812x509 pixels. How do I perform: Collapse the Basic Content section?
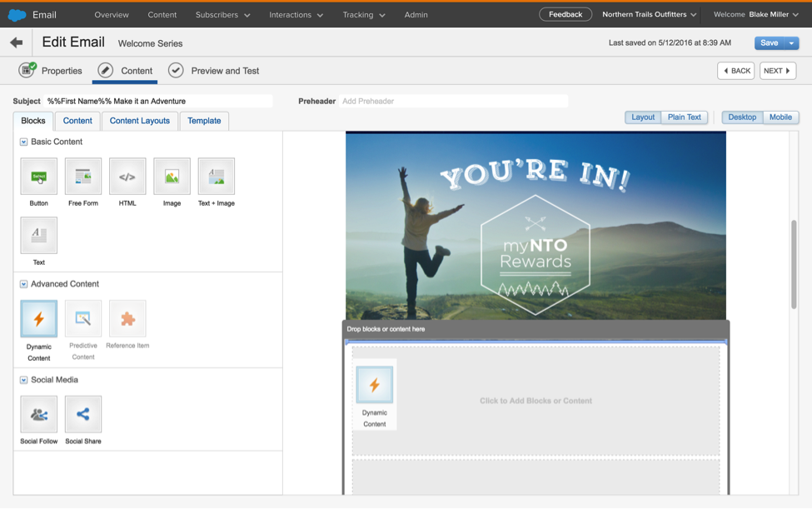pos(24,142)
